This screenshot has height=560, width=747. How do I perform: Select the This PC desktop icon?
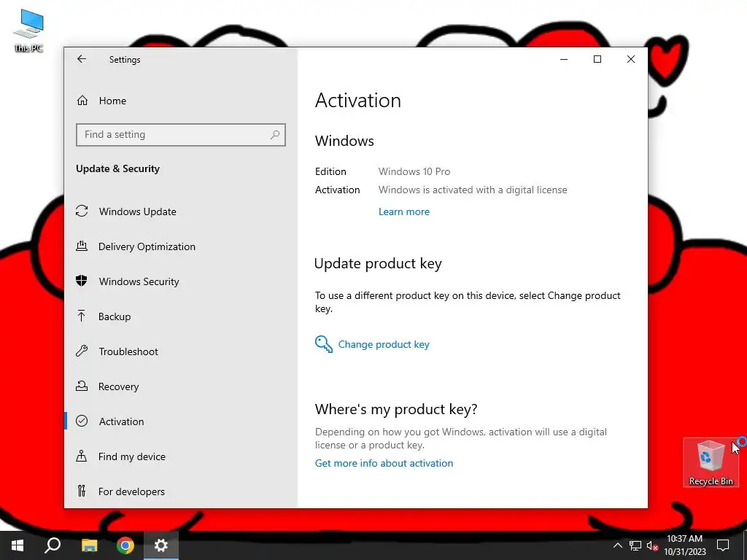pyautogui.click(x=28, y=31)
